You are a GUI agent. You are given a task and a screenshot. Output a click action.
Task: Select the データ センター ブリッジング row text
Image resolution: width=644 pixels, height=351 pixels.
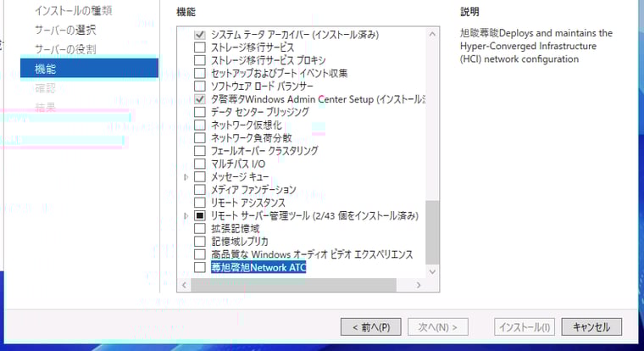[x=260, y=112]
